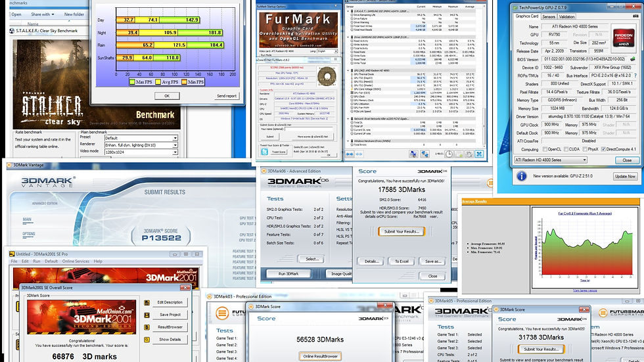Click the sensor monitor's faded shrink arrows icon
Screen dimensions: 644x362
(359, 154)
